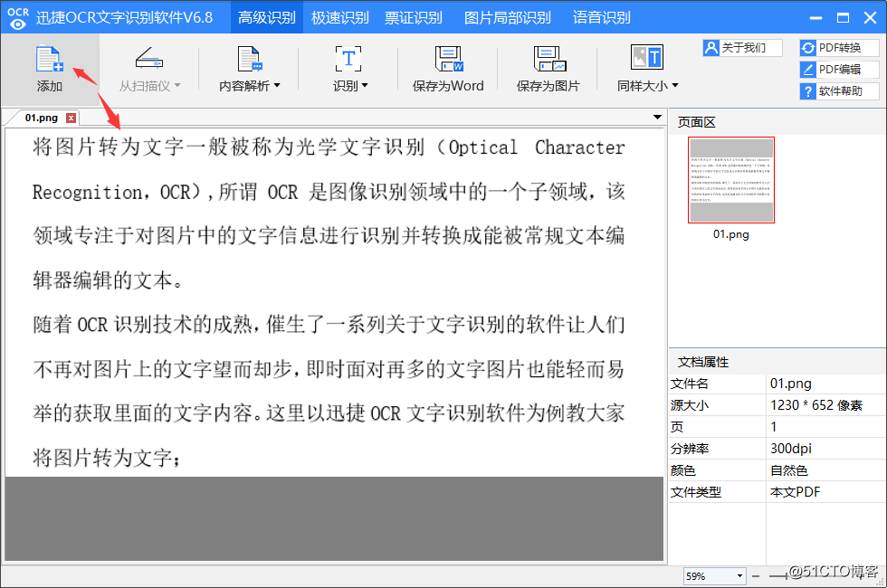887x588 pixels.
Task: Expand the 同样大小 dropdown arrow
Action: (675, 85)
